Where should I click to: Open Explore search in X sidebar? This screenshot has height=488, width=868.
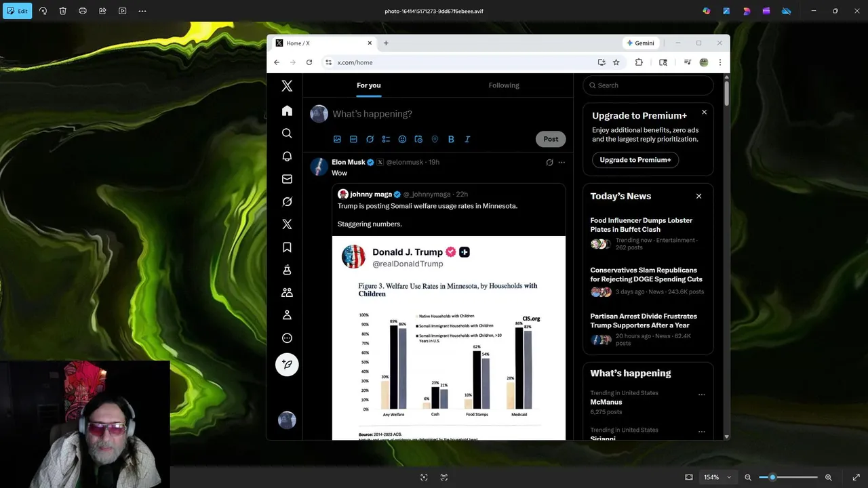(x=287, y=134)
